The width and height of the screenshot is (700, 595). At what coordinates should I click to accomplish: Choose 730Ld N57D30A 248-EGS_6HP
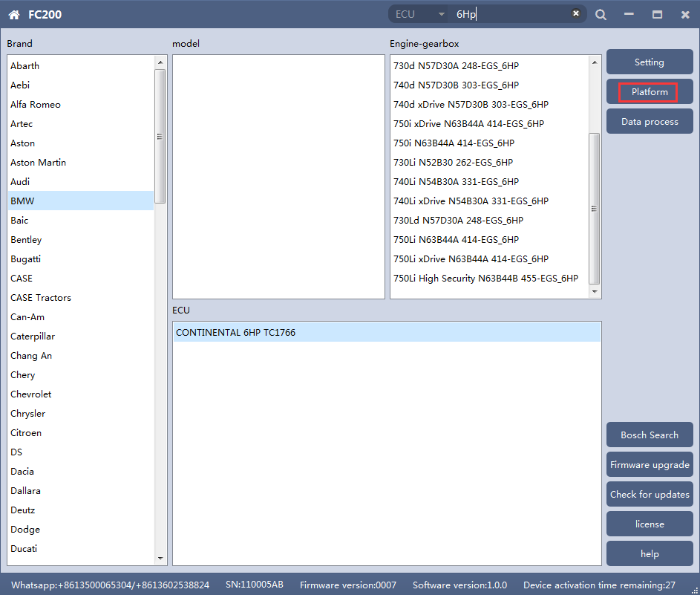[x=490, y=220]
